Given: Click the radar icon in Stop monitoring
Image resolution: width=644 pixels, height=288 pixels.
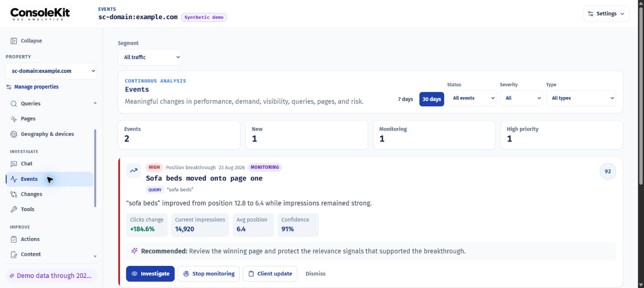Looking at the screenshot, I should [x=186, y=274].
